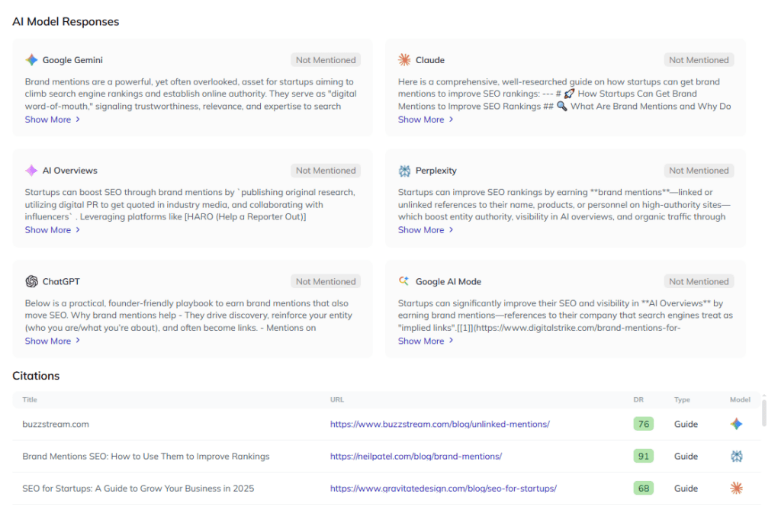Click Guide type in gravitatedesign.com row
Viewport: 777px width, 514px height.
coord(686,489)
